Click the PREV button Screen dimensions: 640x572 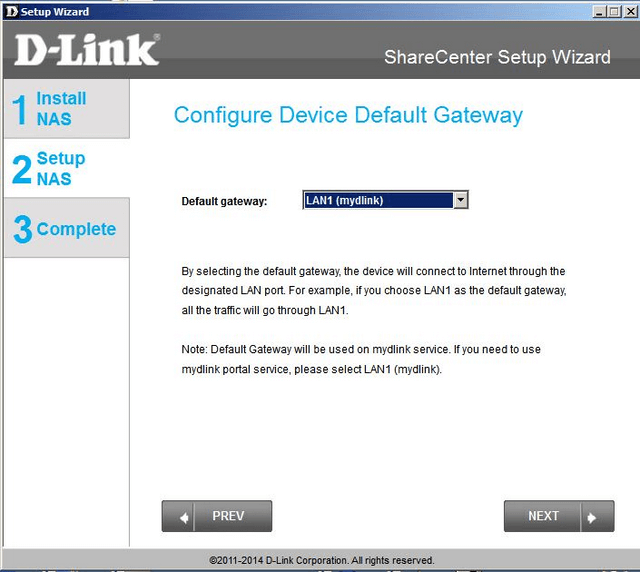[217, 516]
